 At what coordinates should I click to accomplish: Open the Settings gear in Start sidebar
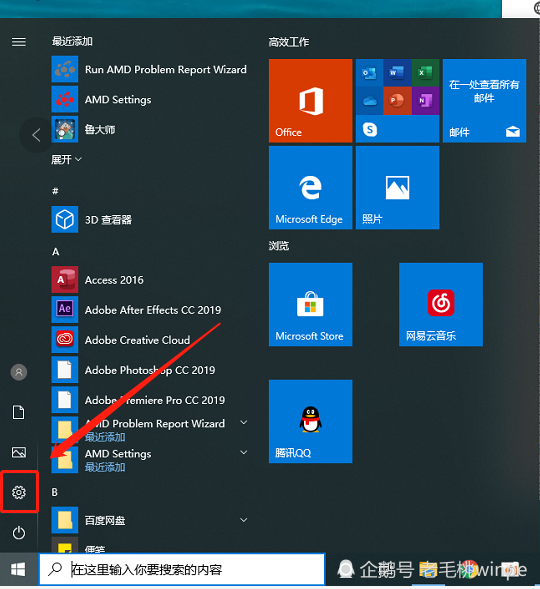pos(19,492)
